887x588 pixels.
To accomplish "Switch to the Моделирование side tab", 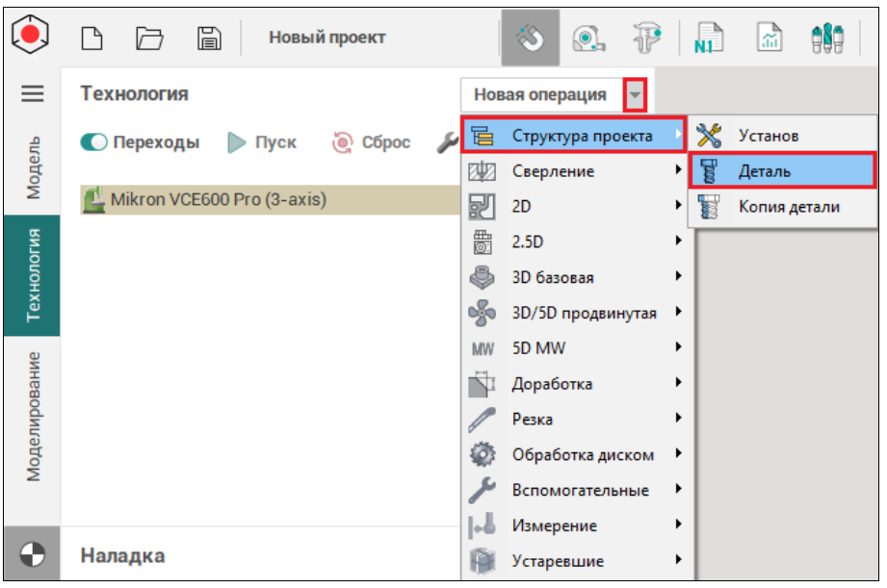I will (32, 416).
